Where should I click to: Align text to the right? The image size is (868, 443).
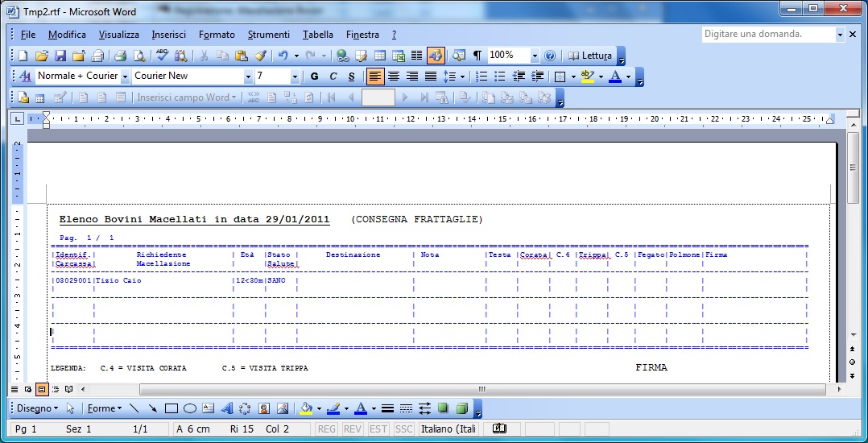coord(412,76)
